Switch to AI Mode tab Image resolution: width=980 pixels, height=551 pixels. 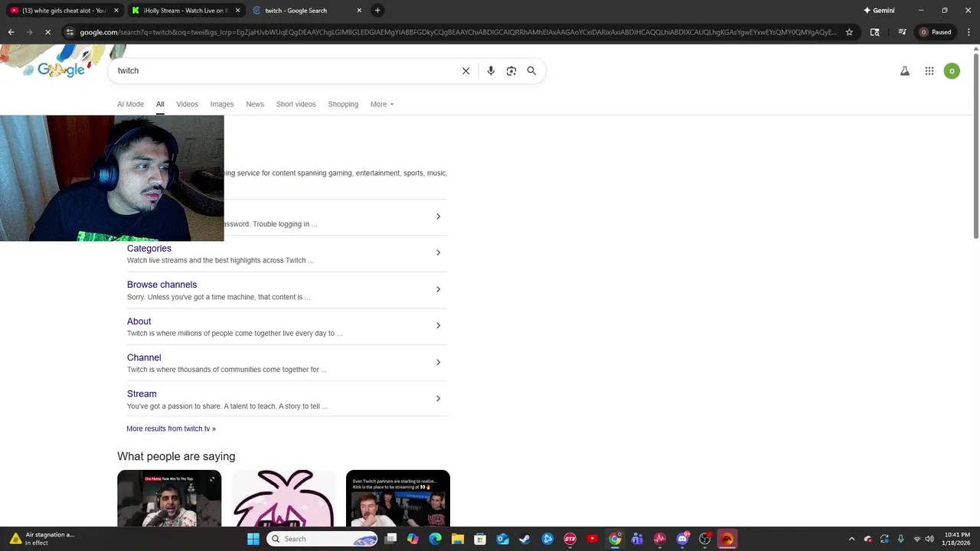[x=130, y=104]
